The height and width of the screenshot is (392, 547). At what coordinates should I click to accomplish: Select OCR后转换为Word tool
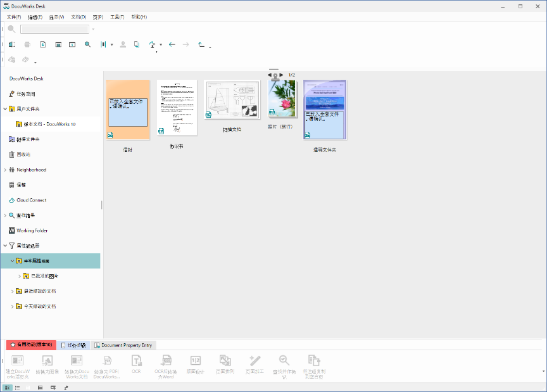coord(166,361)
